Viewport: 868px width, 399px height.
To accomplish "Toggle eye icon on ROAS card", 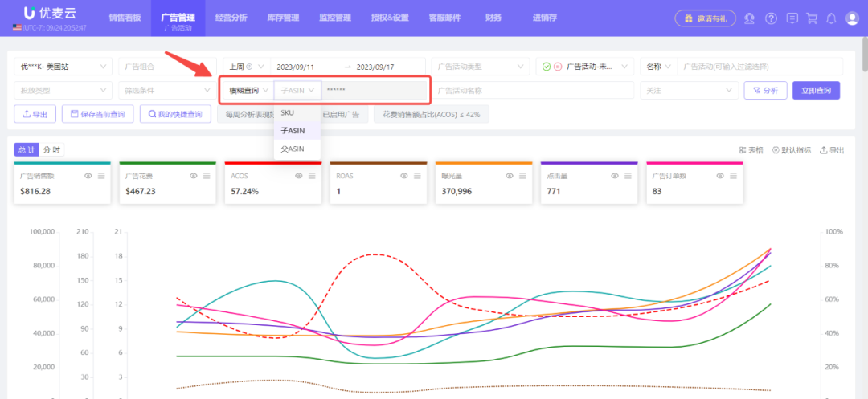I will point(404,175).
